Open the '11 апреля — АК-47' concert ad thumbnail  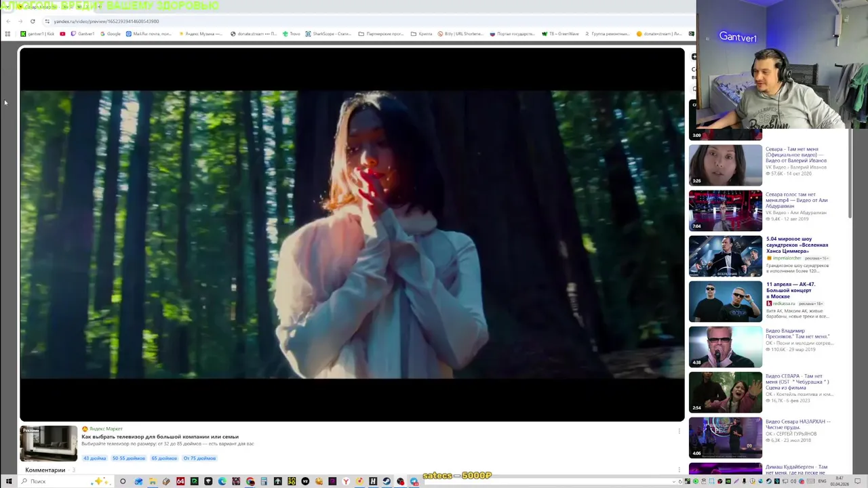[x=726, y=301]
